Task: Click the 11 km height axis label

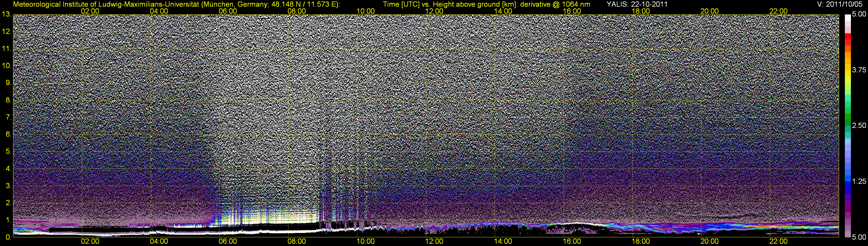Action: [6, 49]
